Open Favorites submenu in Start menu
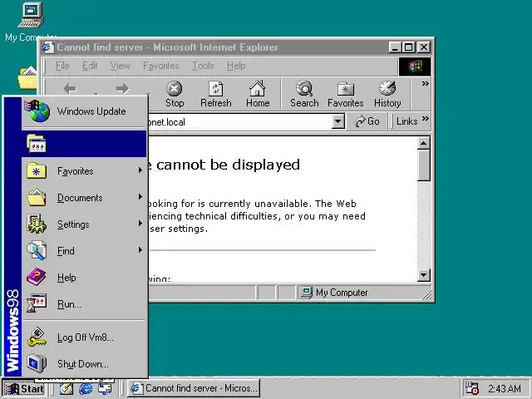The height and width of the screenshot is (399, 532). click(x=84, y=171)
